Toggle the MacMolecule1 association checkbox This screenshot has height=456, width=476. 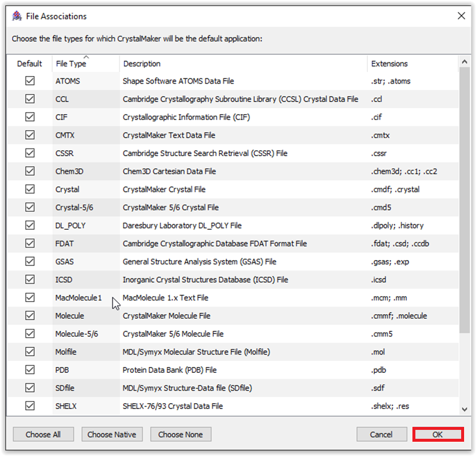[x=30, y=297]
